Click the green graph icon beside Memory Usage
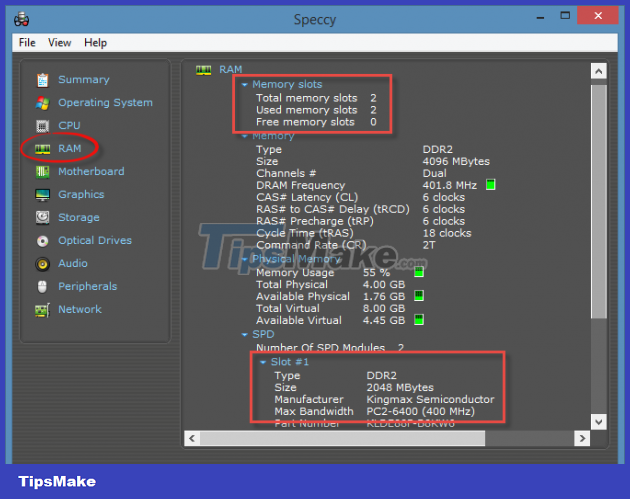630x499 pixels. pos(419,272)
